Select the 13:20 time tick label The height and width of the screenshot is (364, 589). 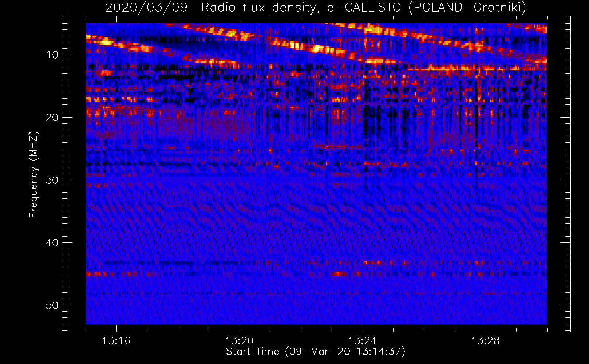click(239, 341)
